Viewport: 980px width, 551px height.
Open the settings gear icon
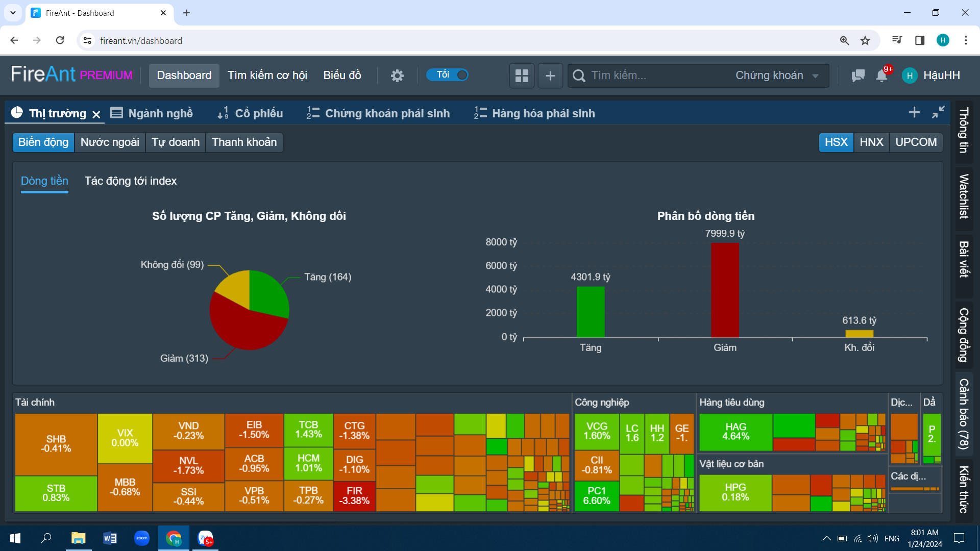(397, 76)
